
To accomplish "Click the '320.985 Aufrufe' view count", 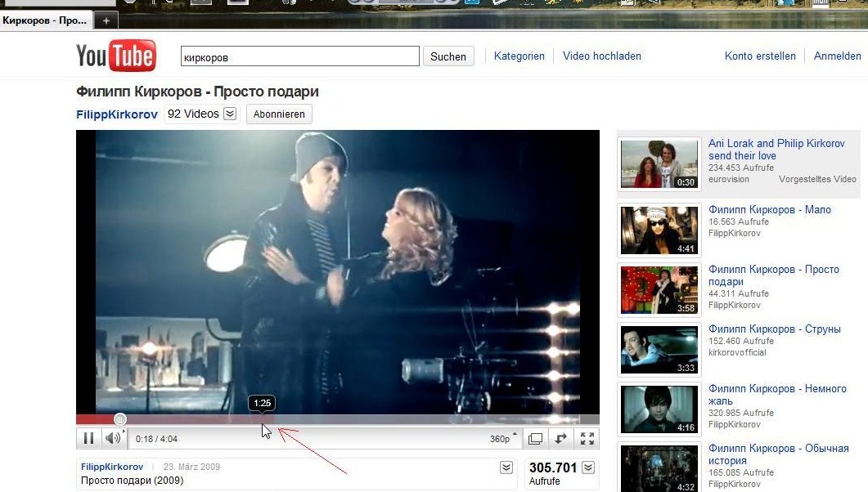I will click(741, 413).
